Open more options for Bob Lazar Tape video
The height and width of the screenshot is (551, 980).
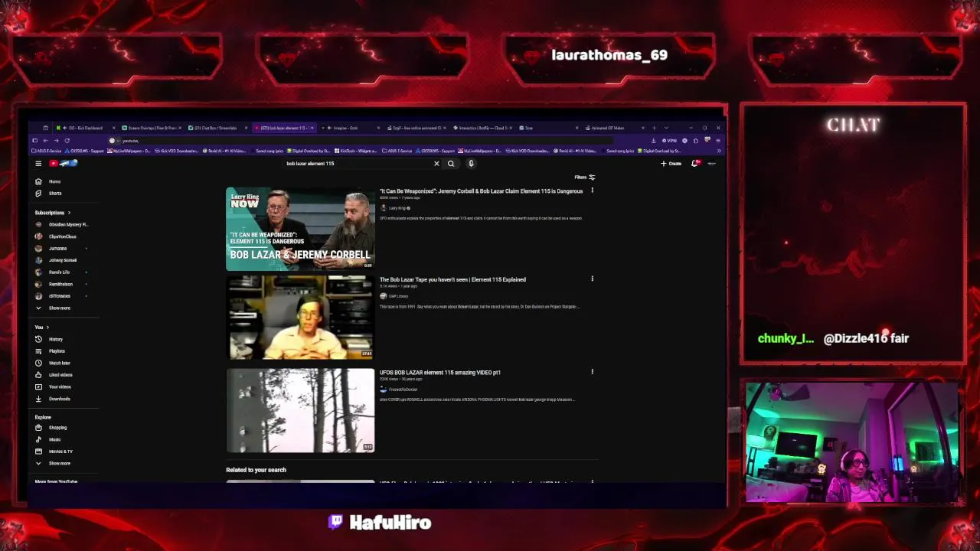click(592, 279)
